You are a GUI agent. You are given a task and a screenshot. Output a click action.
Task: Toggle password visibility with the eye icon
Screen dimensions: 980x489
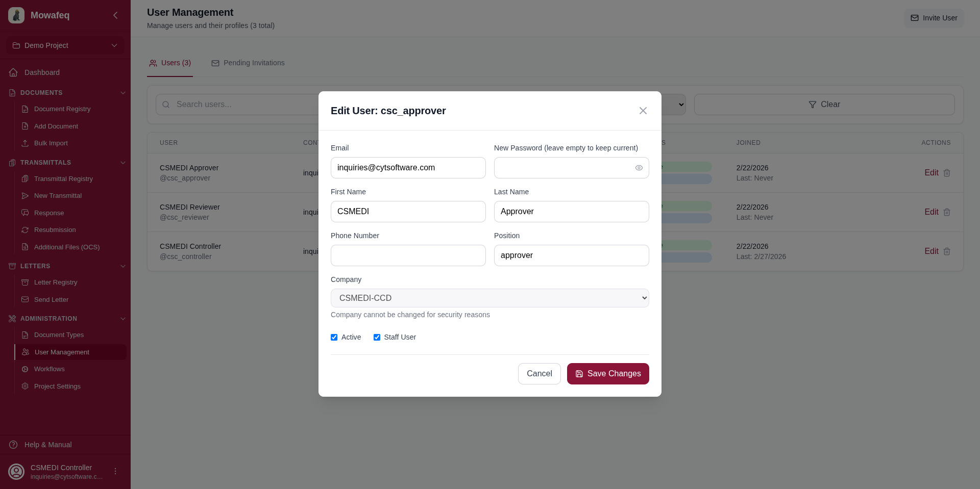click(x=639, y=167)
